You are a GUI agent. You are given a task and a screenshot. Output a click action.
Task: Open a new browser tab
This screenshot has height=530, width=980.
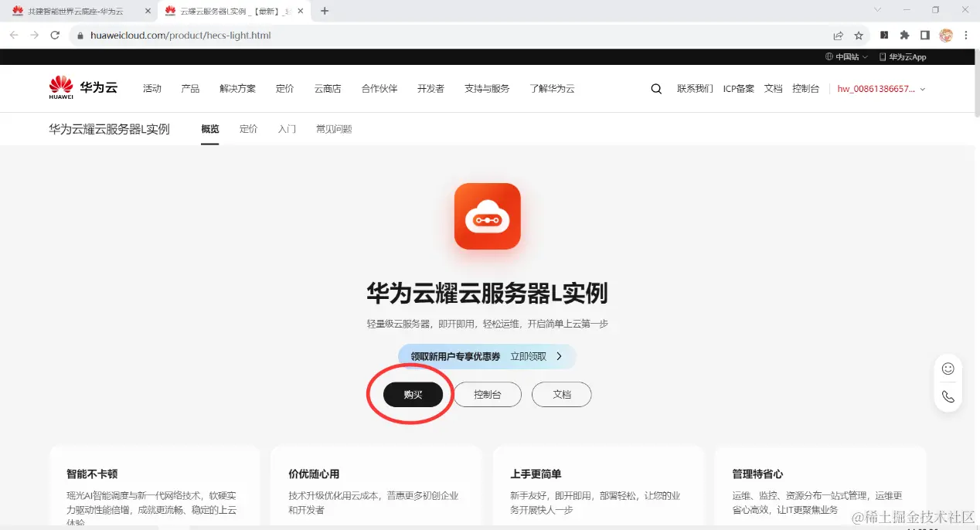coord(325,11)
